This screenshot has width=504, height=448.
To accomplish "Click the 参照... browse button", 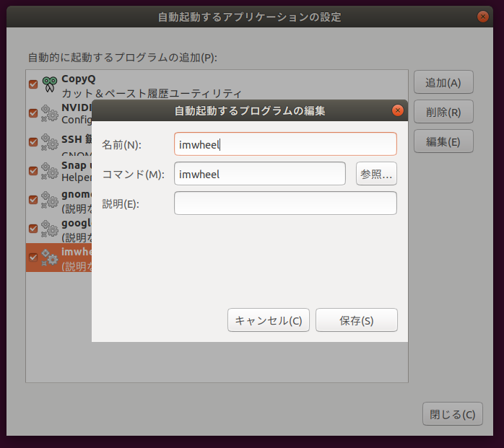I will pos(376,174).
